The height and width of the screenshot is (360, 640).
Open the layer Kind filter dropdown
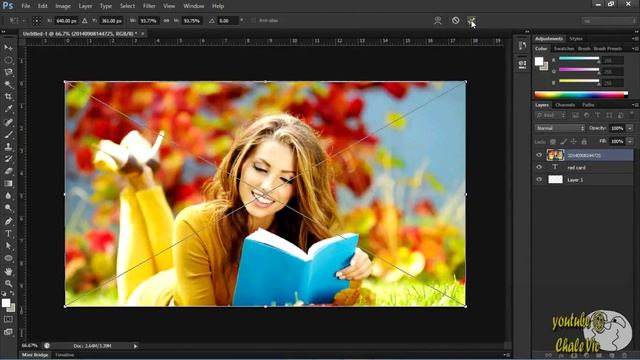[x=551, y=116]
